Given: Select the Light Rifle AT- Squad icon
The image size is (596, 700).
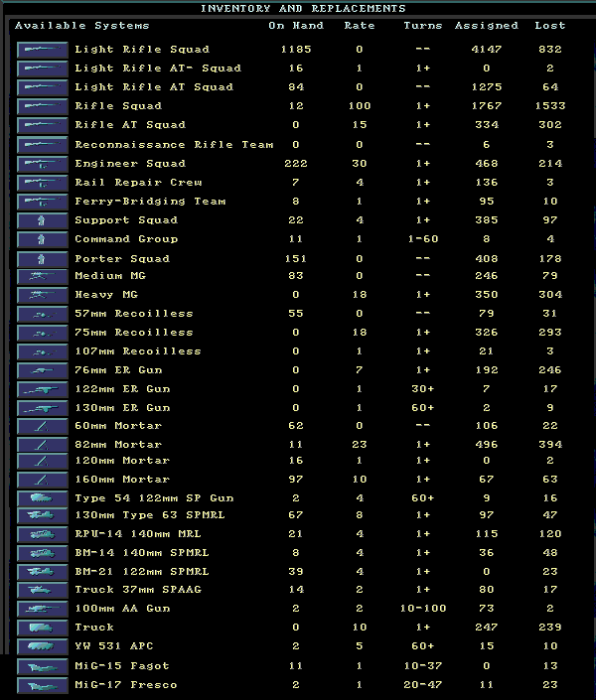Looking at the screenshot, I should [43, 69].
